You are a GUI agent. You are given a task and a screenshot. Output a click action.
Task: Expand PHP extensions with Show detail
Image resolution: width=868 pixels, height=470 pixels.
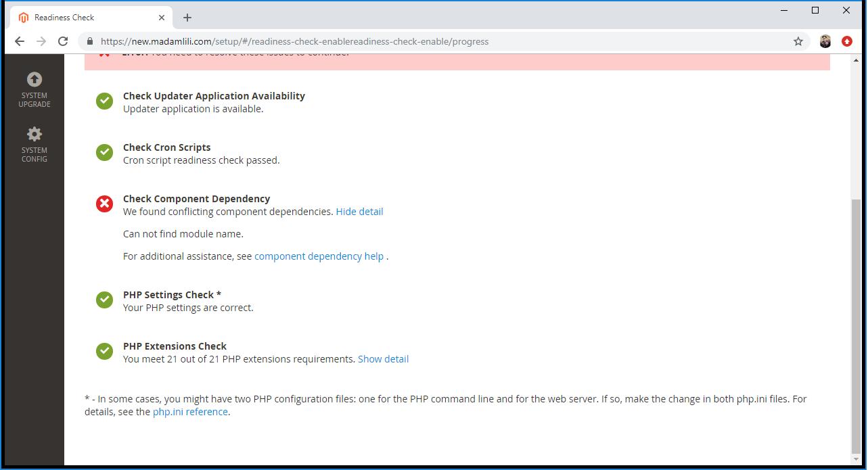tap(383, 359)
